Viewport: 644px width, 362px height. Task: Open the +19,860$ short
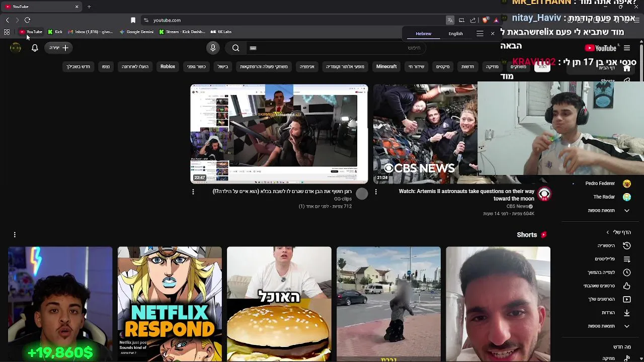60,304
